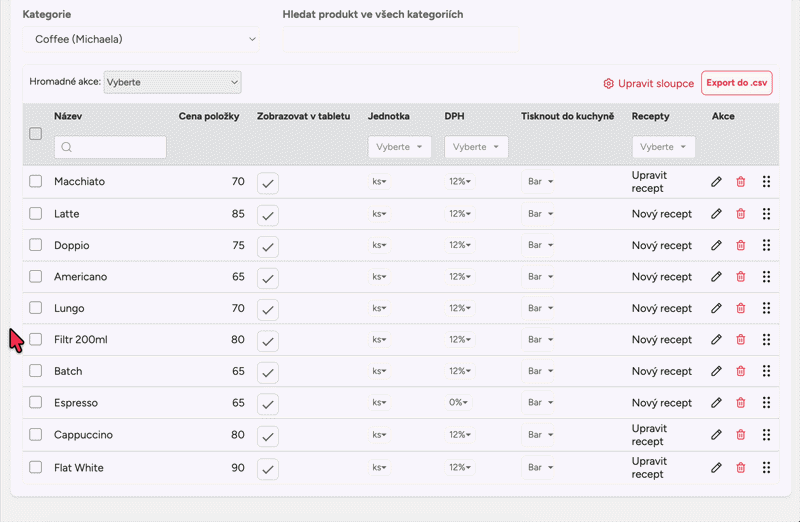Expand the DPH filter dropdown in header
Screen dimensions: 800x522
pyautogui.click(x=476, y=147)
